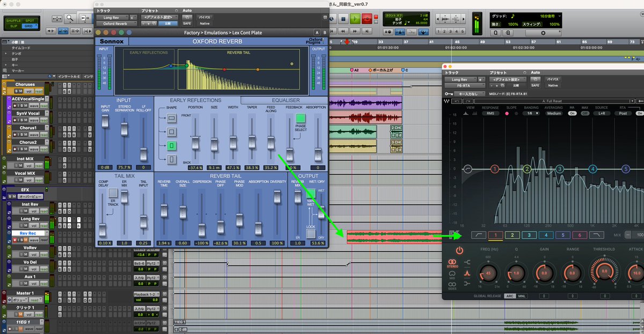Screen dimensions: 644x334
Task: Select F6 band 1 tab
Action: tap(495, 235)
